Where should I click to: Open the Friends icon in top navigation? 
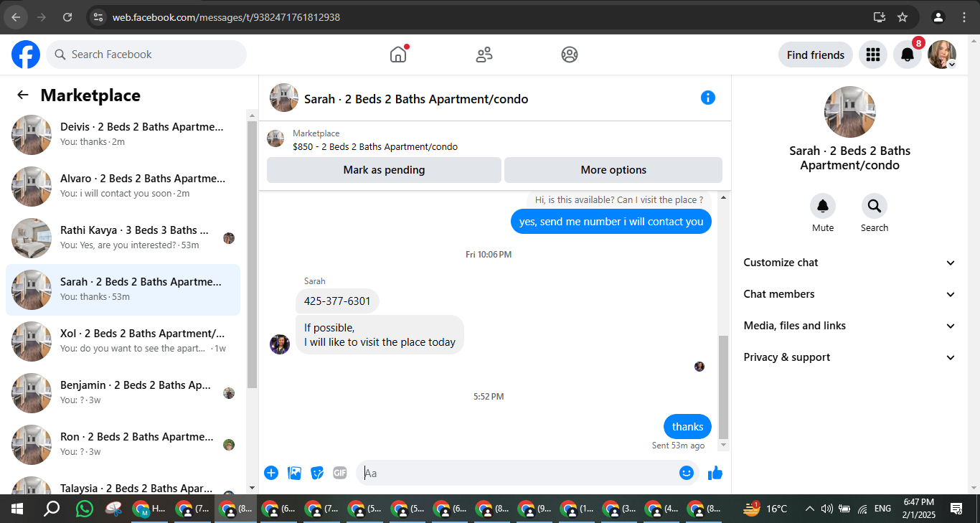(x=484, y=55)
